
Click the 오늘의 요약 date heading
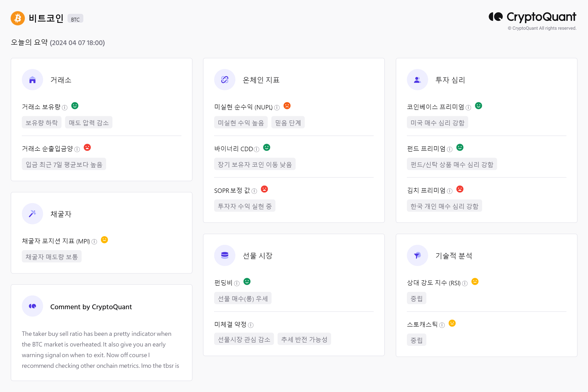58,42
